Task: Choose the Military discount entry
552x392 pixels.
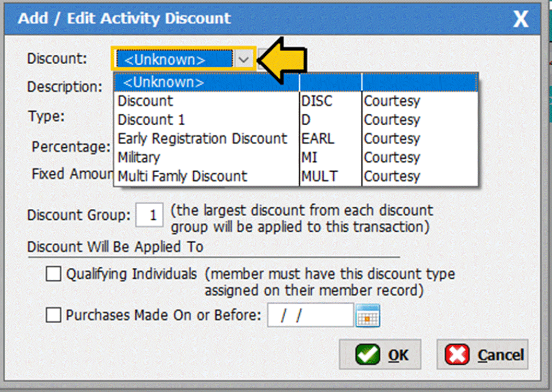Action: [139, 158]
